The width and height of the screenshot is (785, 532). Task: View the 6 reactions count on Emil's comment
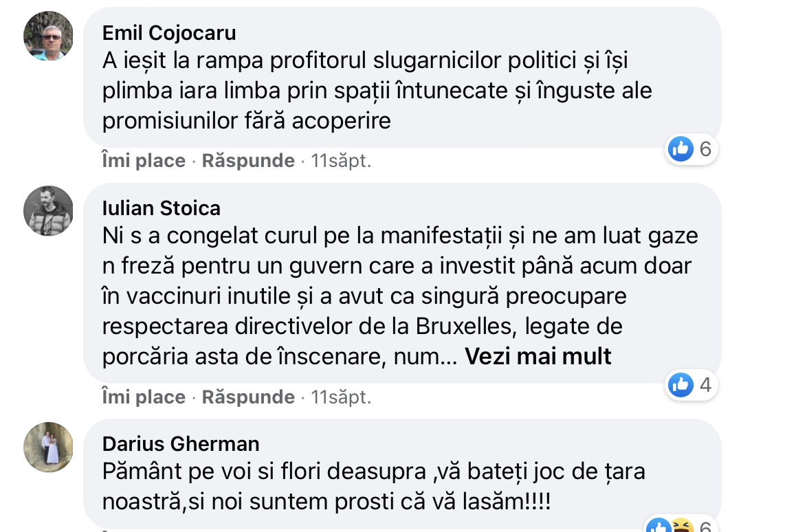click(x=705, y=148)
